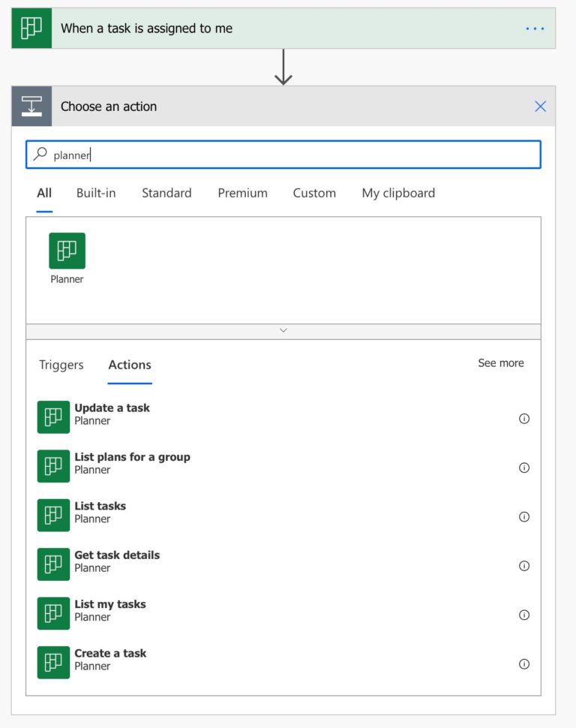Viewport: 576px width, 728px height.
Task: Click the Planner icon on the trigger card
Action: coord(30,28)
